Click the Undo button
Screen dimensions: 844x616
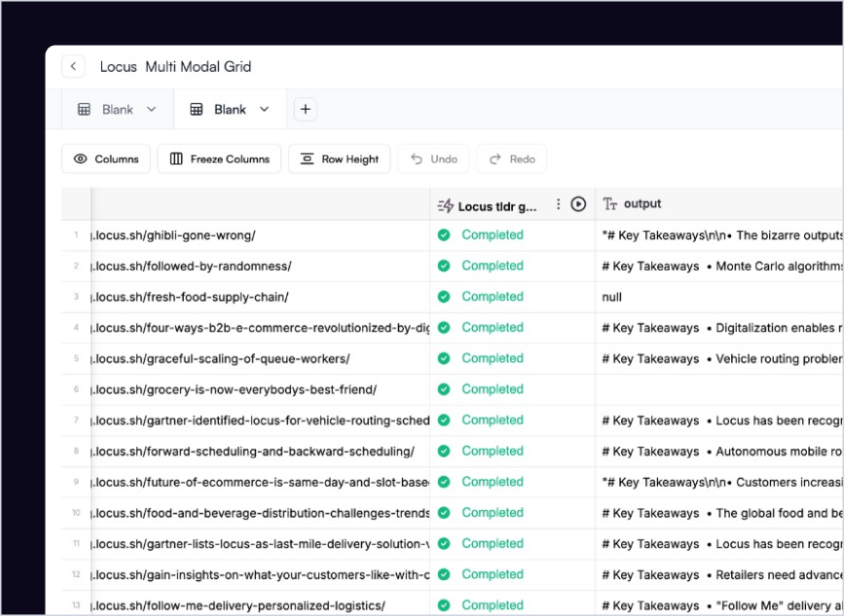(x=433, y=159)
